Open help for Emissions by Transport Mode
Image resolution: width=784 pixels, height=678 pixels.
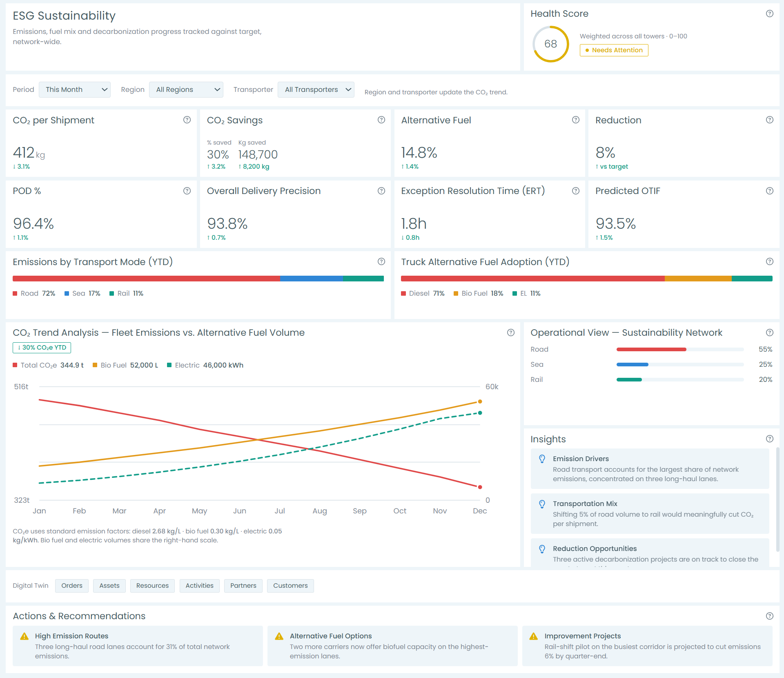(x=381, y=261)
